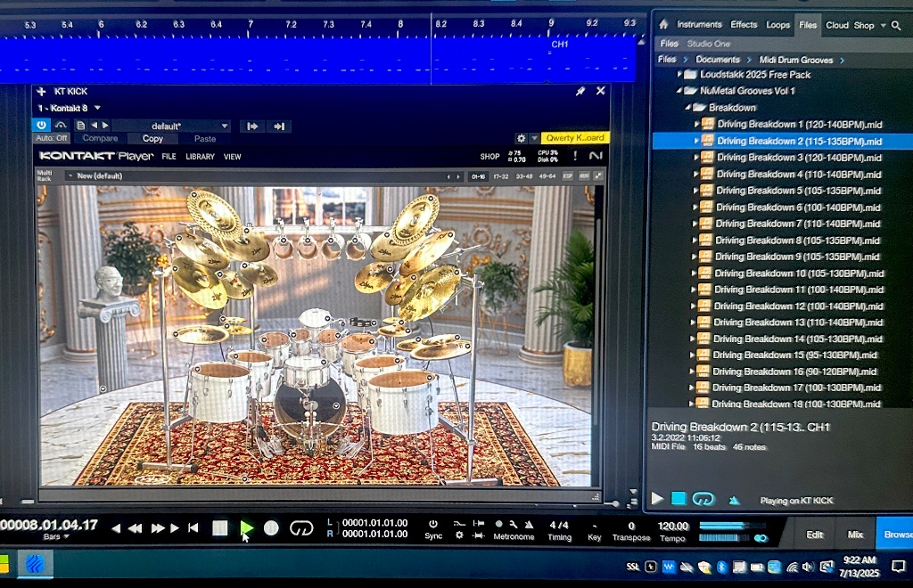This screenshot has width=913, height=588.
Task: Toggle sidechain routing first arrow button
Action: click(252, 127)
